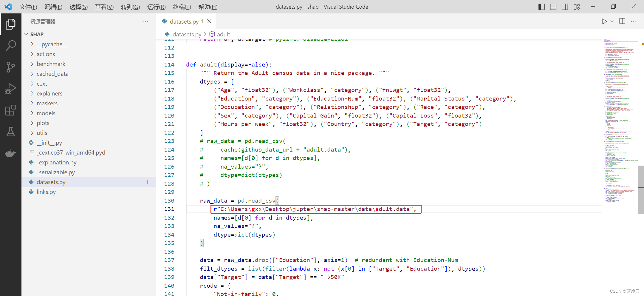Click the vertical scrollbar thumb
This screenshot has width=644, height=296.
pos(641,190)
